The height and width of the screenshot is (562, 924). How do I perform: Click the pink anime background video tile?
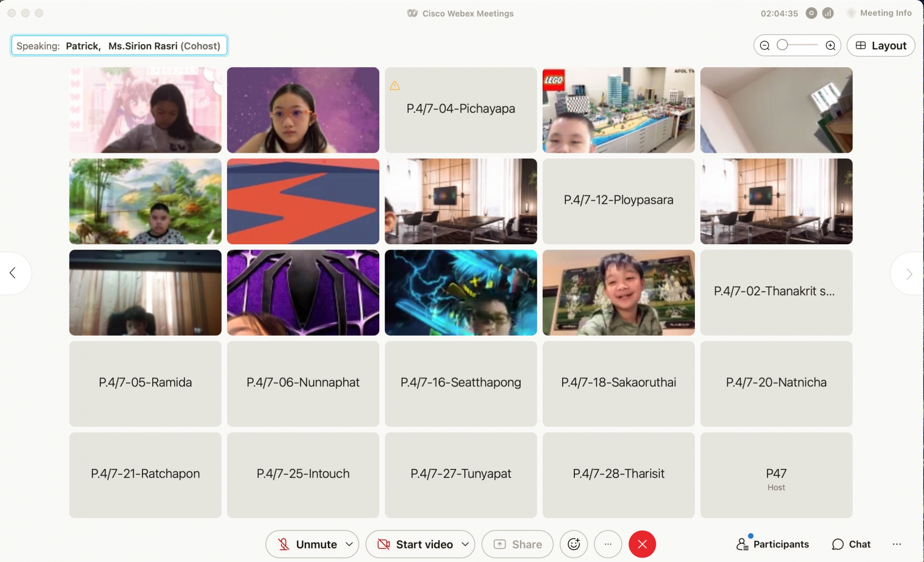pyautogui.click(x=145, y=110)
